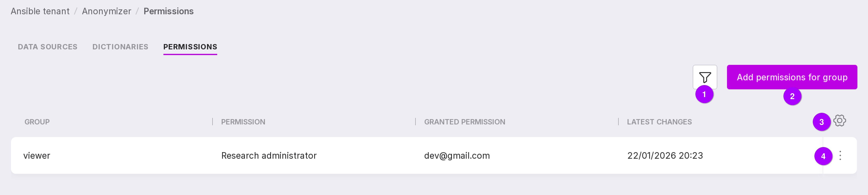
Task: Select the viewer group cell
Action: [37, 155]
